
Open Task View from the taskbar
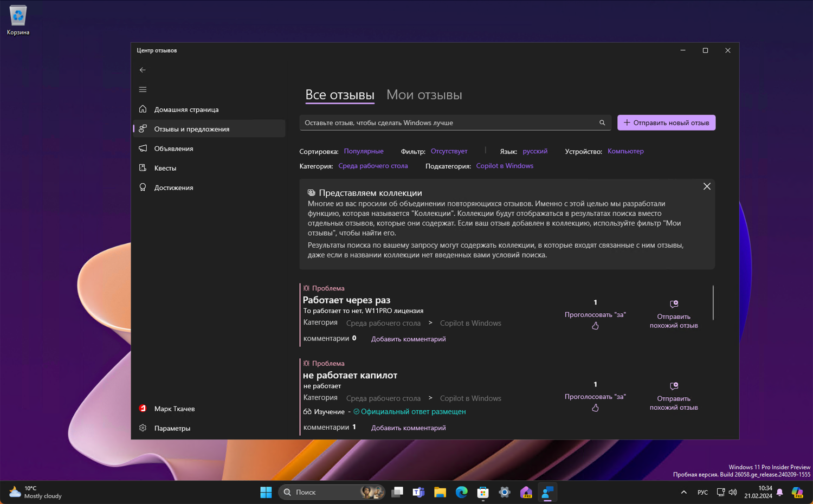click(x=397, y=492)
